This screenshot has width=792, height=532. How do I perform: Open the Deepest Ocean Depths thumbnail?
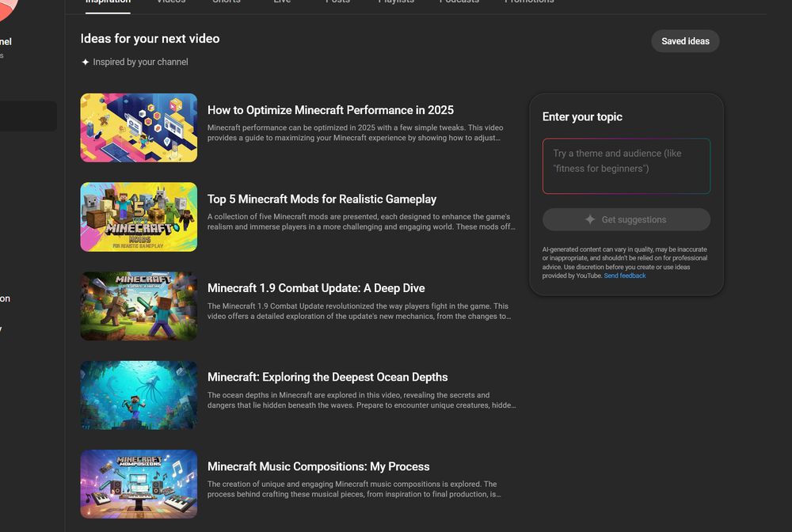pyautogui.click(x=139, y=395)
